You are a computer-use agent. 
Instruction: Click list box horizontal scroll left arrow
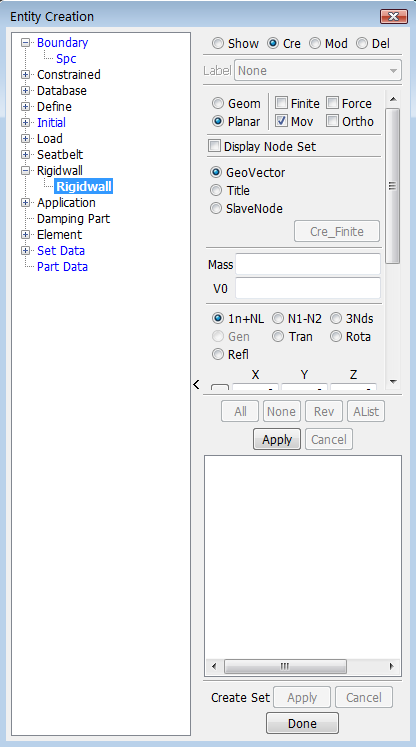coord(213,666)
